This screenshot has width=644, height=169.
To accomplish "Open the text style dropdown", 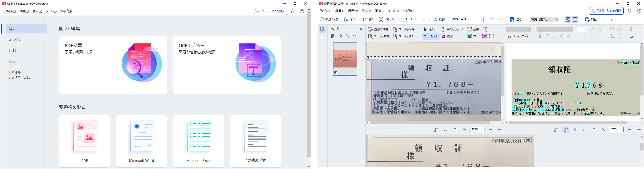I will click(x=518, y=29).
